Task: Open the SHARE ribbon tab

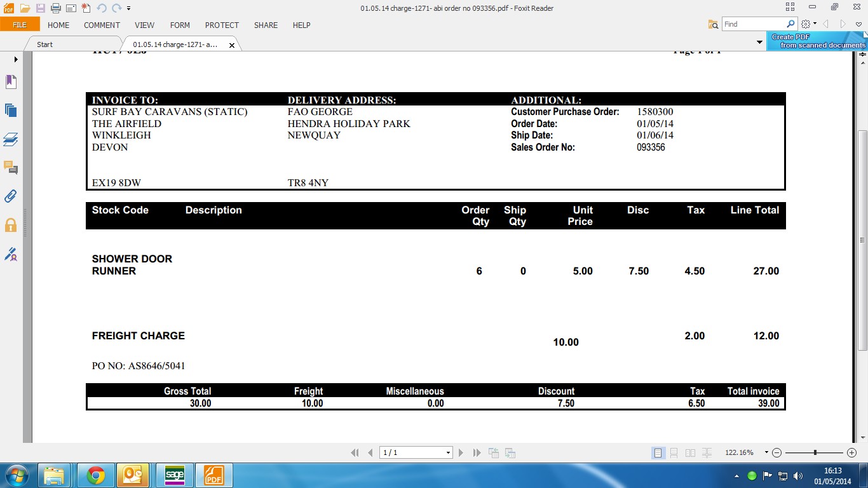Action: tap(266, 25)
